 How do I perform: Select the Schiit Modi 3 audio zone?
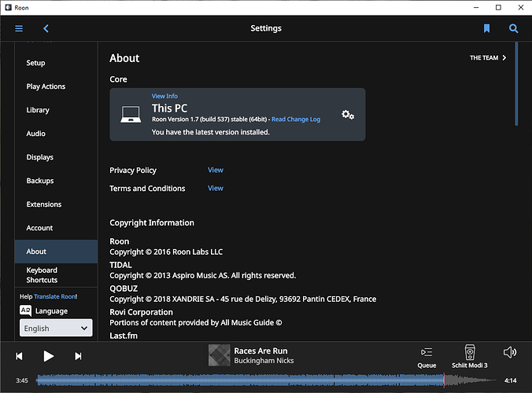[x=470, y=357]
